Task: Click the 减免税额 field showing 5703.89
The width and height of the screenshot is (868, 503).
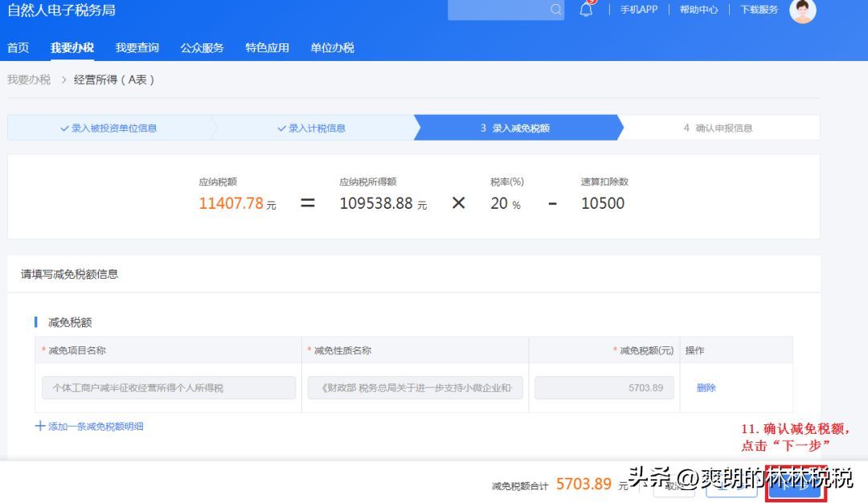Action: (x=604, y=386)
